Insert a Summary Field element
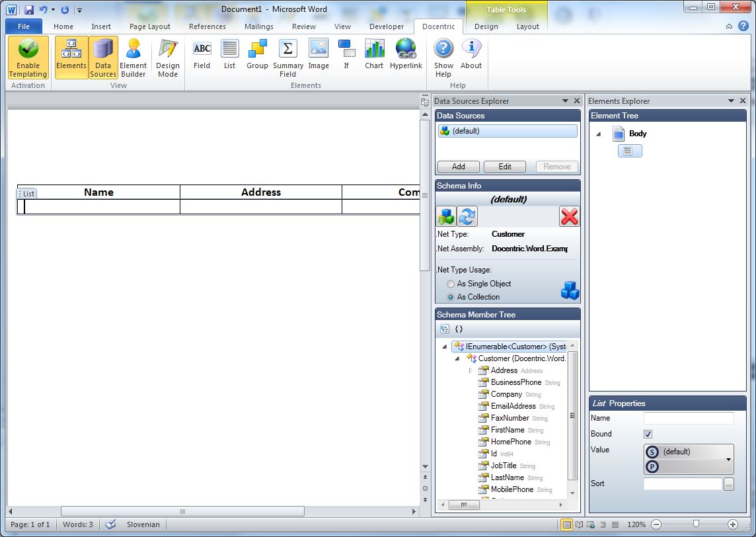The image size is (756, 537). click(288, 58)
